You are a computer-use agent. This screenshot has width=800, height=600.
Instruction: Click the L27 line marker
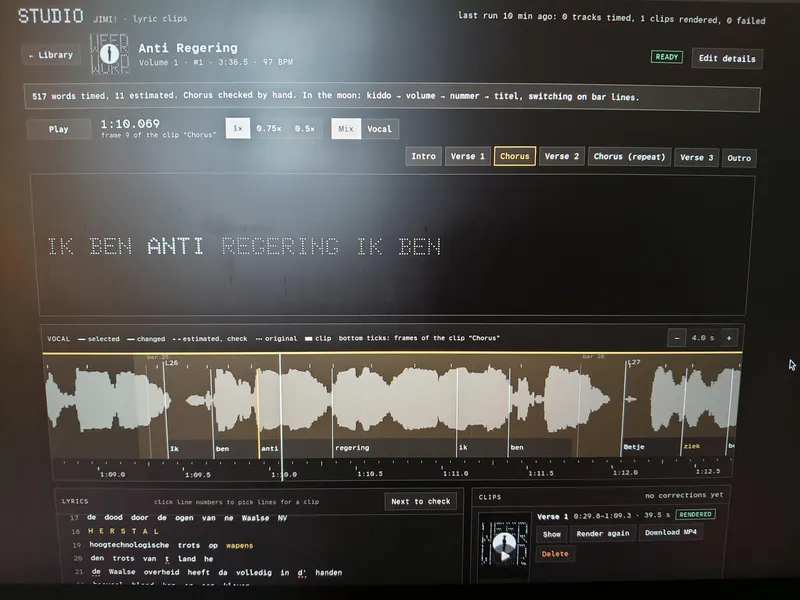pyautogui.click(x=633, y=362)
